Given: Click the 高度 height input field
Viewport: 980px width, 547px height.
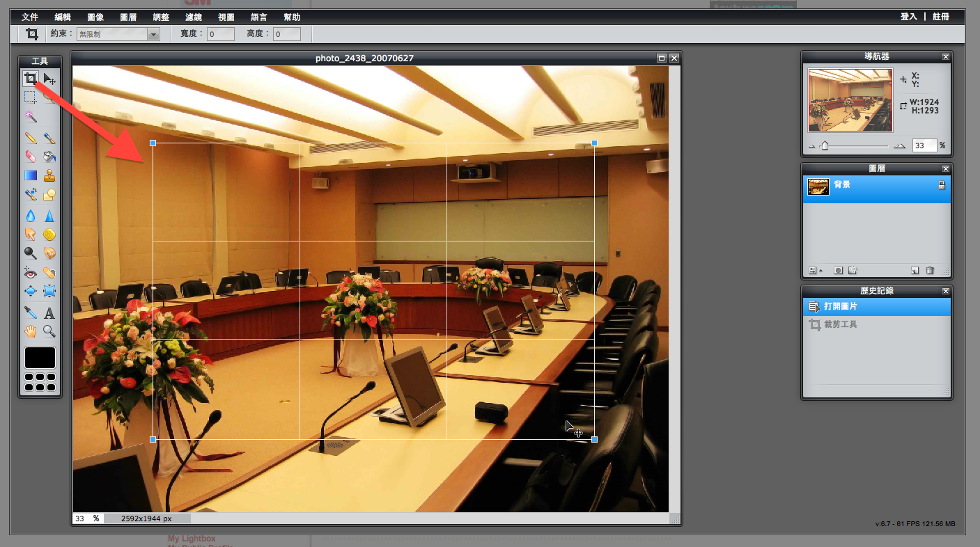Looking at the screenshot, I should click(287, 34).
